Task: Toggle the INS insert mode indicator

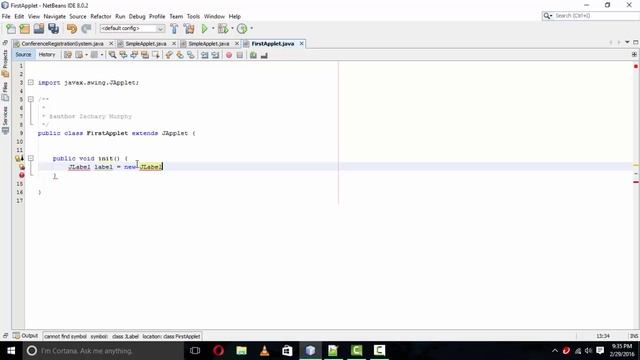Action: point(633,336)
